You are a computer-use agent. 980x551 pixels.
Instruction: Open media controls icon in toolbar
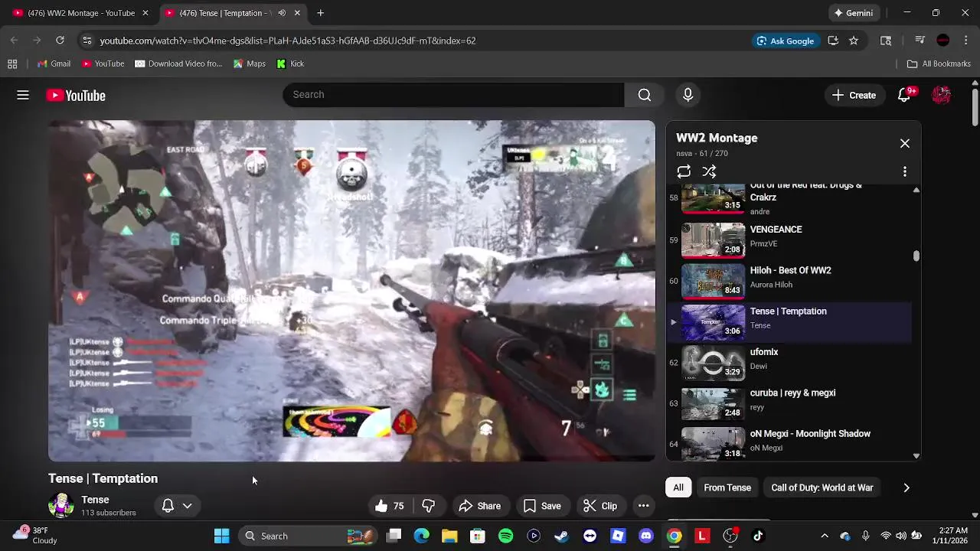pos(920,41)
